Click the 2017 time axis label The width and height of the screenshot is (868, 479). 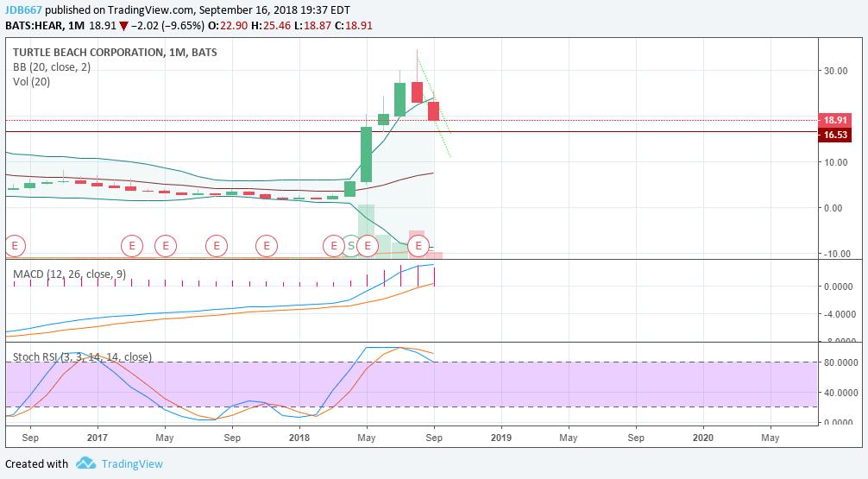click(x=97, y=438)
